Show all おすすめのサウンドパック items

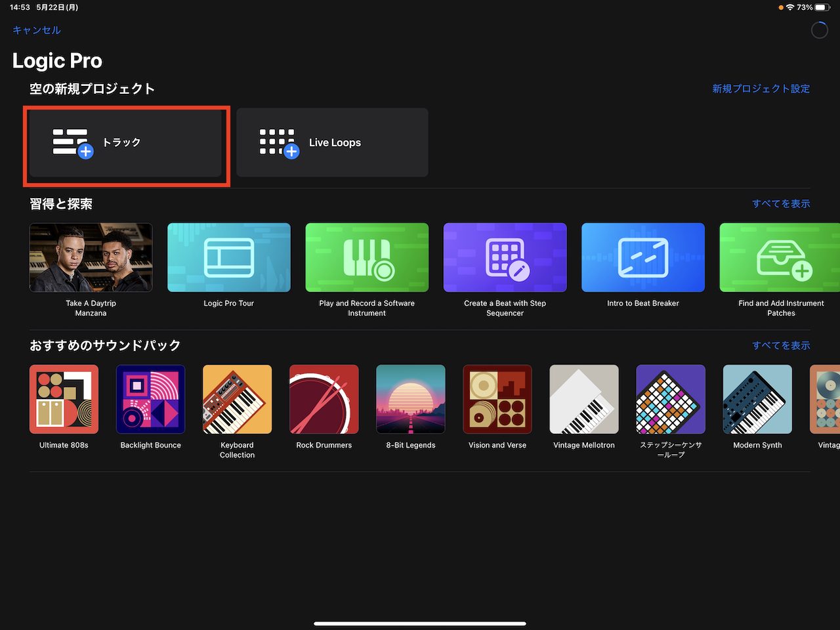tap(781, 345)
